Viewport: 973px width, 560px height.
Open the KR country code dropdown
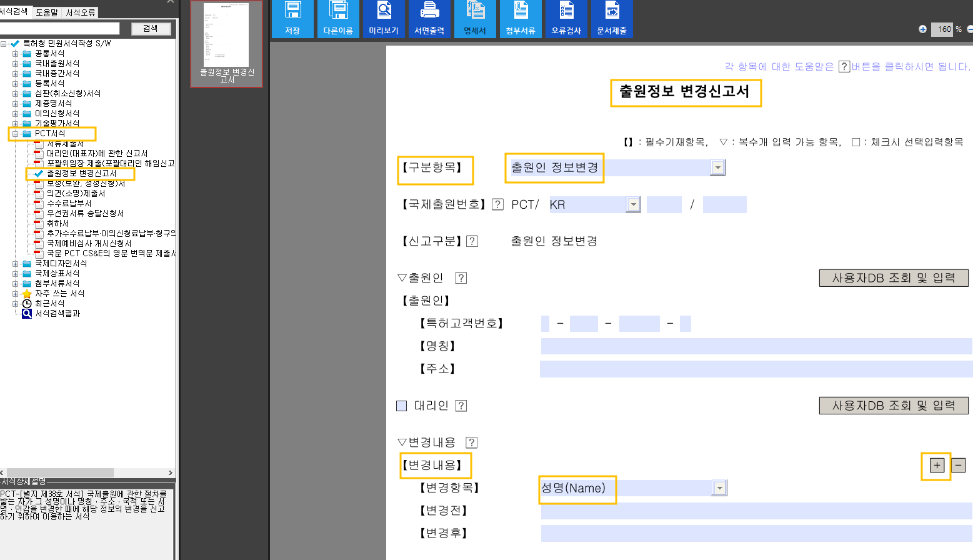634,204
